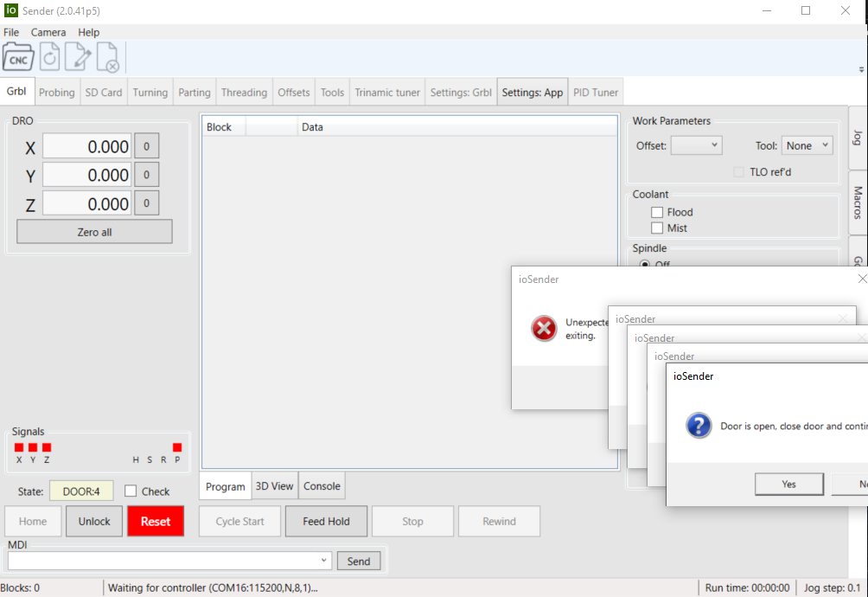The image size is (868, 597).
Task: Show the Program view tab
Action: point(226,486)
